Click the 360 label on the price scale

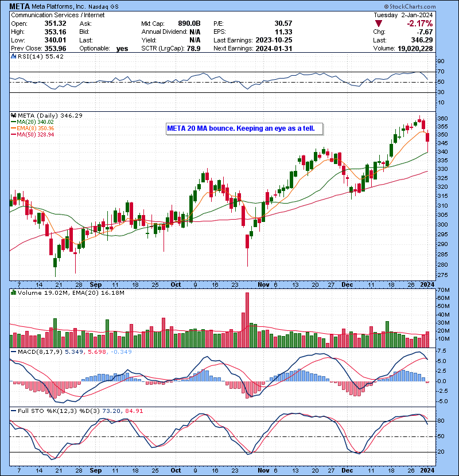click(442, 118)
